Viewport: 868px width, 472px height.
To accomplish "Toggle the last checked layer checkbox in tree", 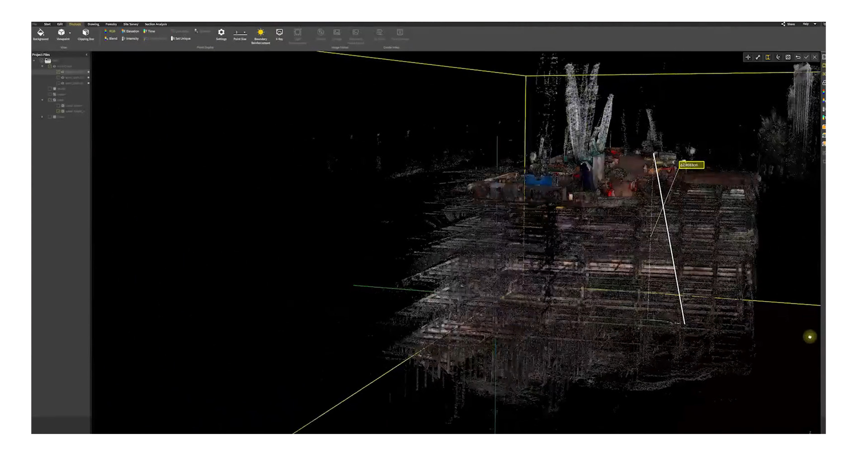I will pos(58,111).
